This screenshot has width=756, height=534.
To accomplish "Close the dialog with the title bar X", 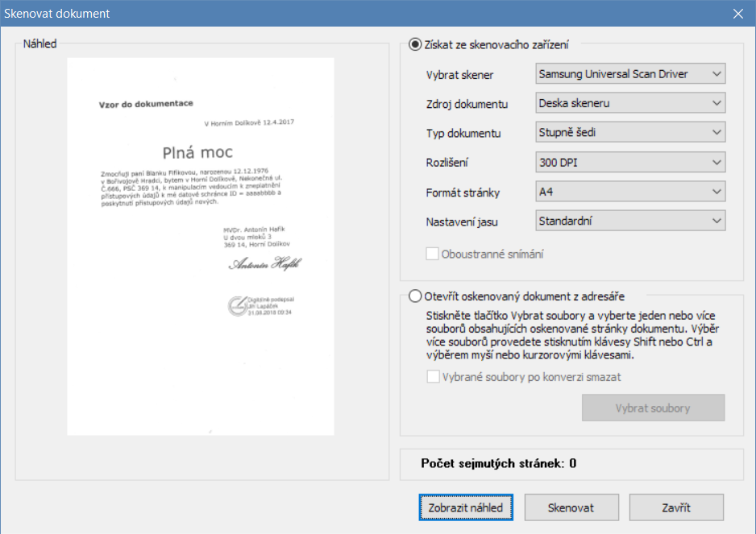I will 737,14.
